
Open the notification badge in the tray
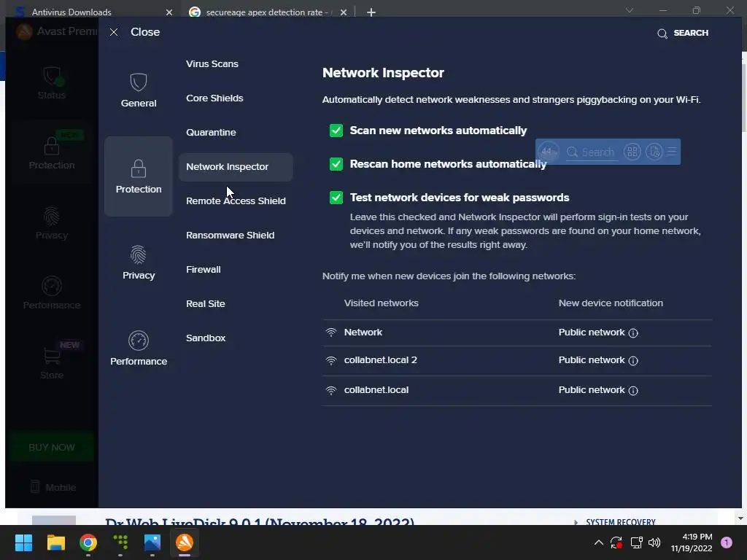[x=727, y=542]
